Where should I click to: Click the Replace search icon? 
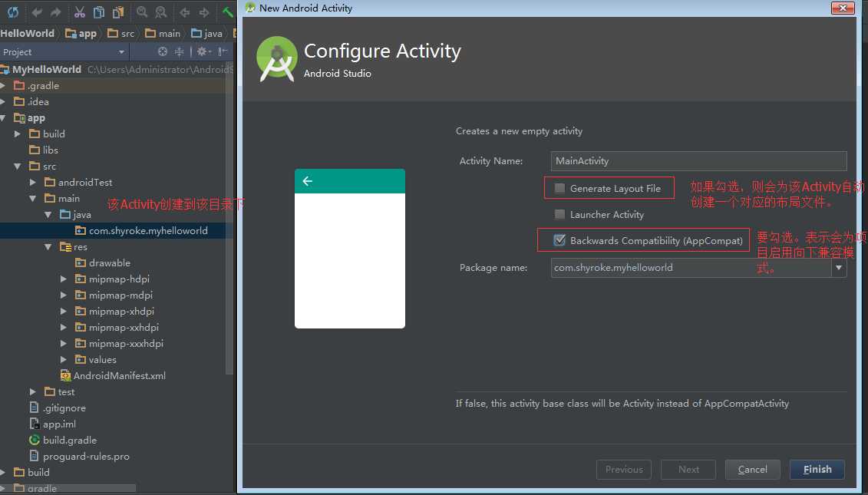[x=160, y=12]
